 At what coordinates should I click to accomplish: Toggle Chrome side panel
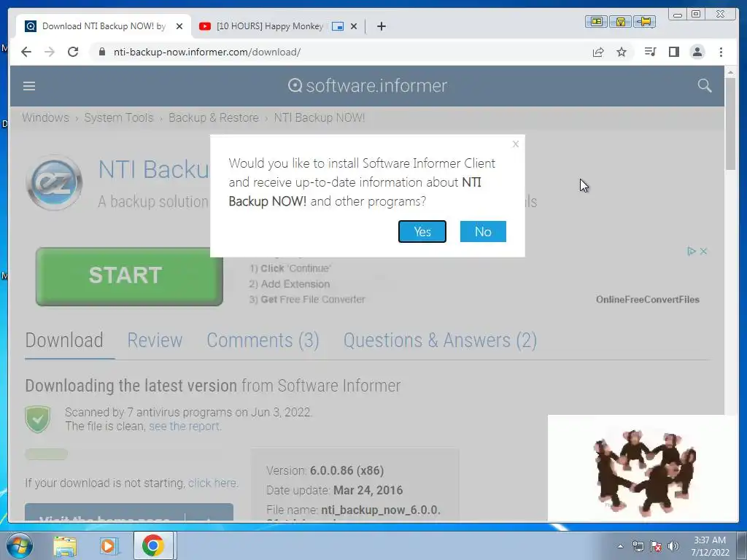click(673, 52)
